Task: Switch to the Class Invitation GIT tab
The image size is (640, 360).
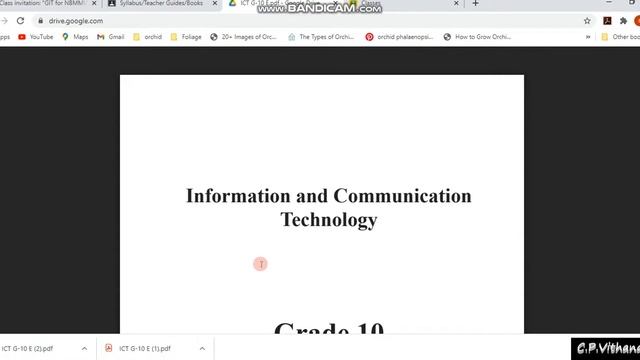Action: point(43,3)
